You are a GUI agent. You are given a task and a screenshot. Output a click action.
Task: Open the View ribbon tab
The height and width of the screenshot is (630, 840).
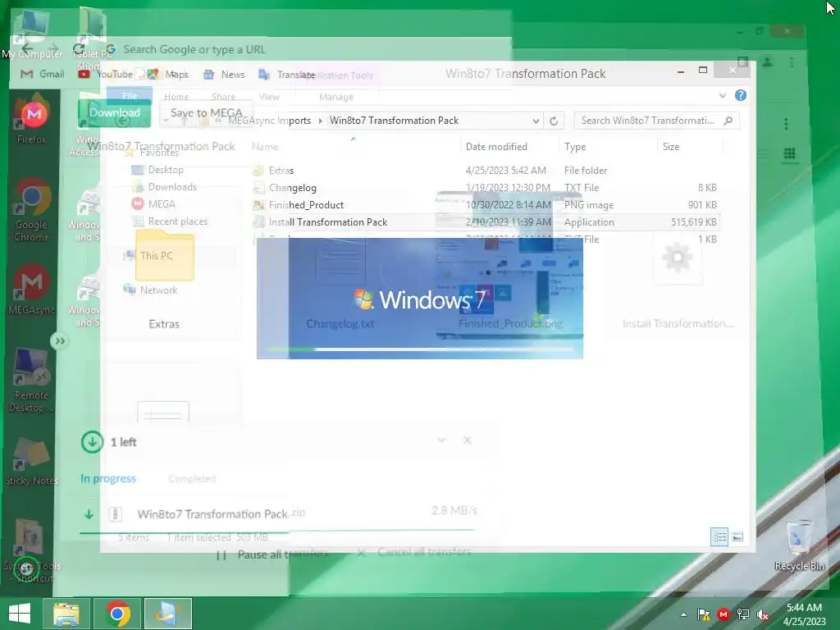(269, 97)
